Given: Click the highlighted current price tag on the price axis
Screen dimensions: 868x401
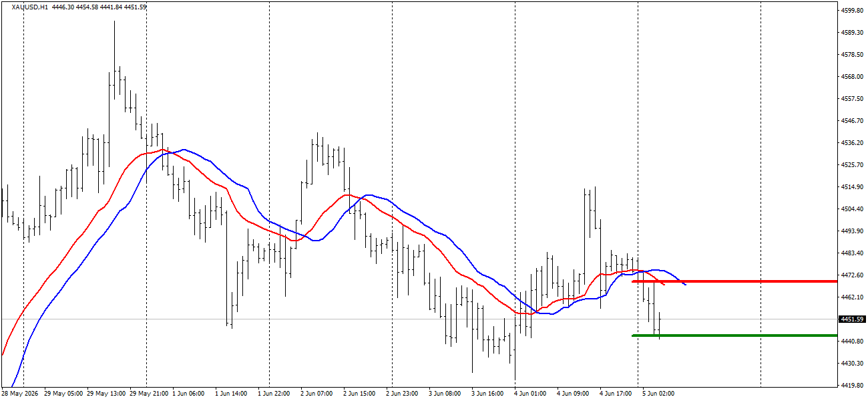Looking at the screenshot, I should [x=851, y=319].
